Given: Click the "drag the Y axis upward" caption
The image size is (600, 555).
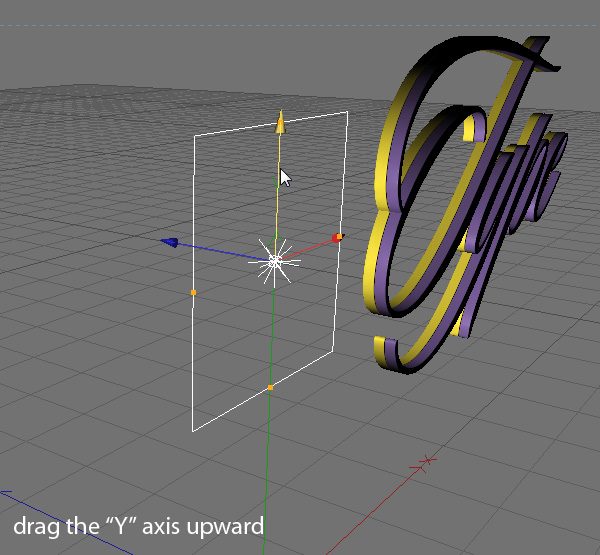Looking at the screenshot, I should click(x=138, y=526).
